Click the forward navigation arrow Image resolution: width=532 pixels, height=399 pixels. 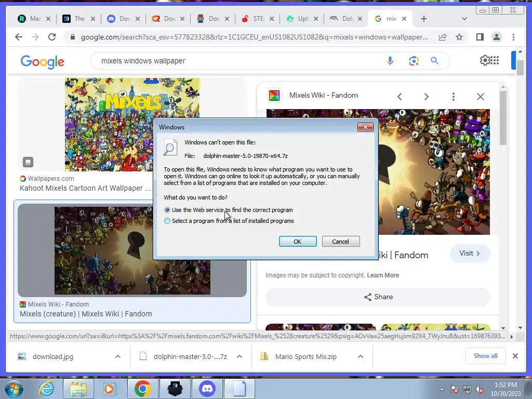(x=35, y=37)
